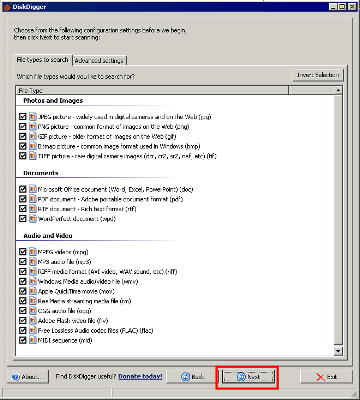360x400 pixels.
Task: Click the DiskDigger title bar app icon
Action: click(x=7, y=7)
